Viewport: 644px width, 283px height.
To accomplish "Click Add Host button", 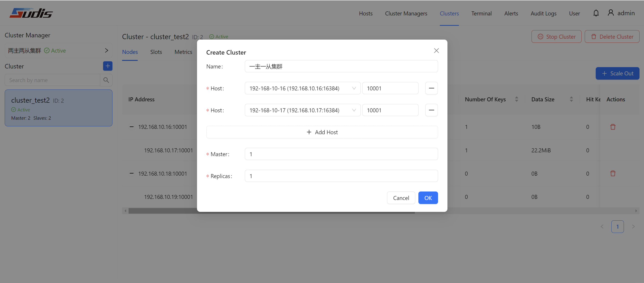I will click(x=322, y=132).
